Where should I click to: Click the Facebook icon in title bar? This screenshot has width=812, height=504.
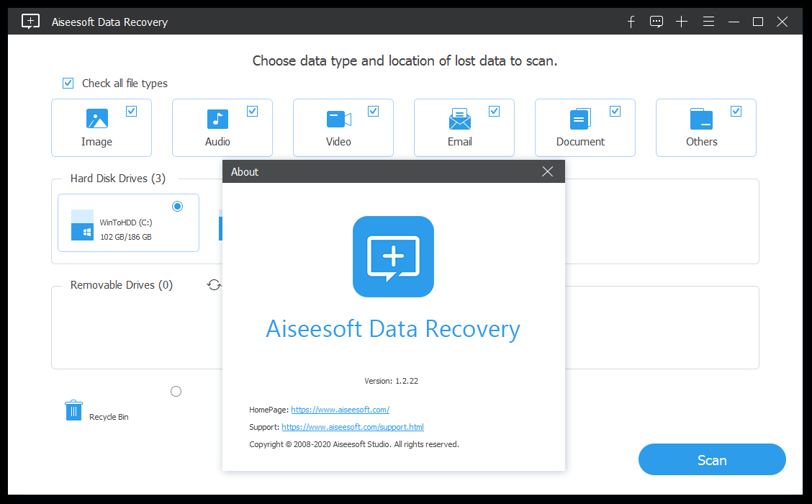631,22
